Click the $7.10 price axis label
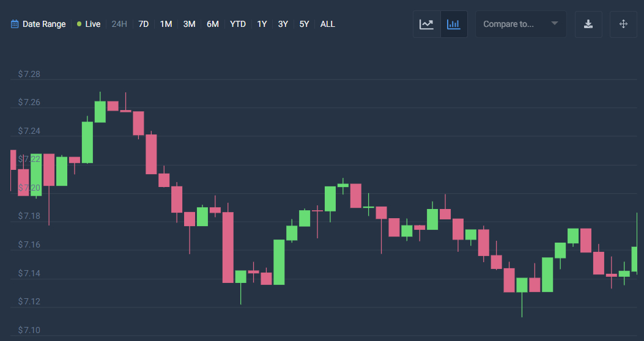Image resolution: width=644 pixels, height=341 pixels. point(29,330)
